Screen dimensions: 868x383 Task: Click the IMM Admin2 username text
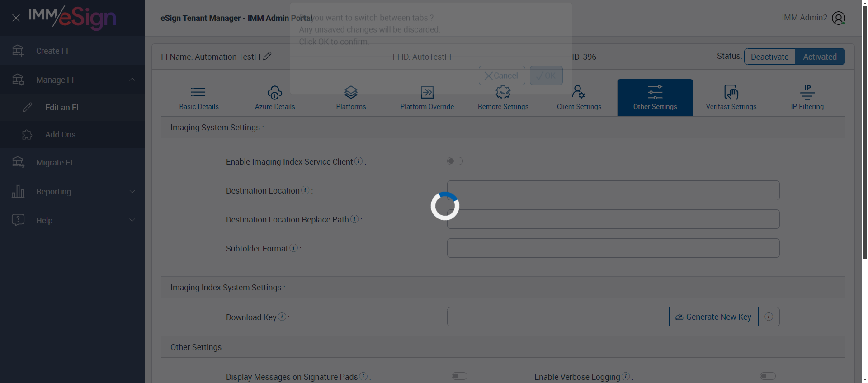coord(804,18)
